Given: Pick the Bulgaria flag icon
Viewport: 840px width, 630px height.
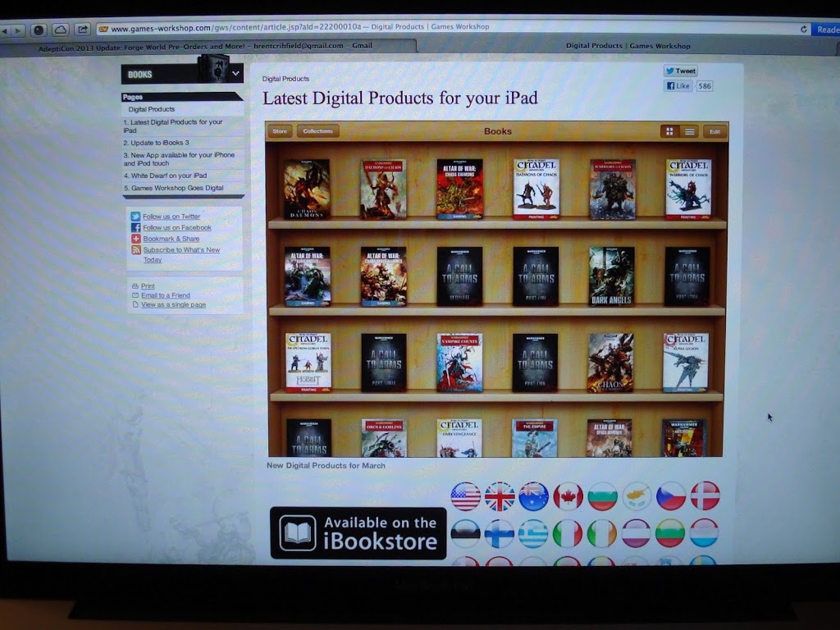Looking at the screenshot, I should click(602, 496).
